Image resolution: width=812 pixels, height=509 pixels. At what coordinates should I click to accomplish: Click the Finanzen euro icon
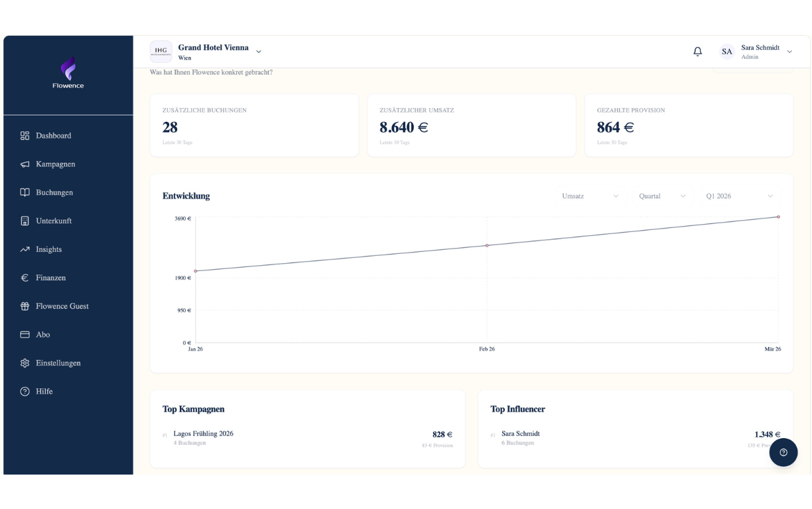coord(25,278)
